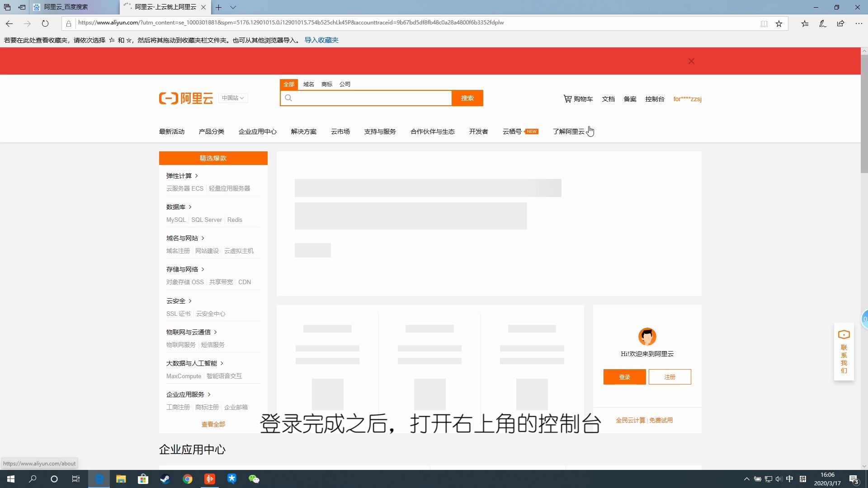Click the browser address bar URL
868x488 pixels.
point(291,23)
